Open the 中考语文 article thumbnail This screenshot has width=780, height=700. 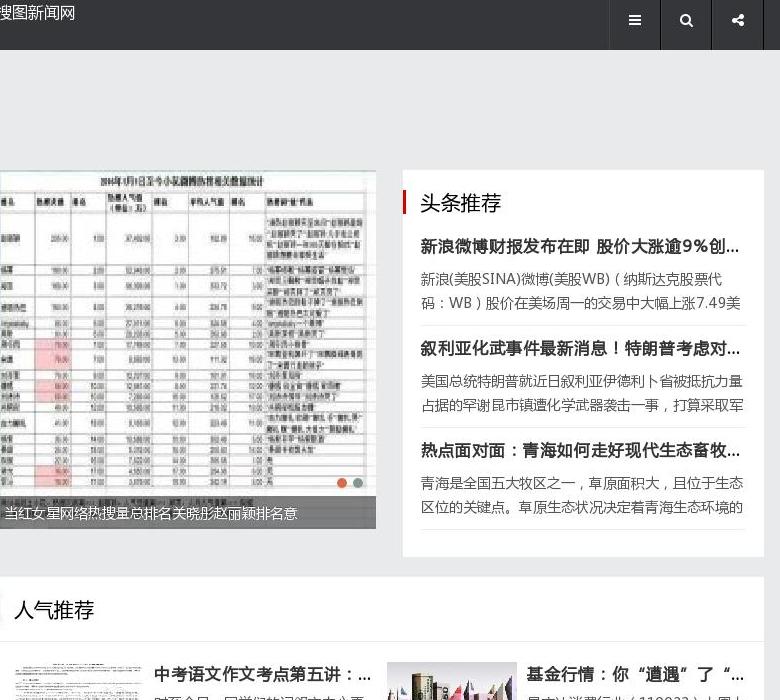[x=78, y=681]
